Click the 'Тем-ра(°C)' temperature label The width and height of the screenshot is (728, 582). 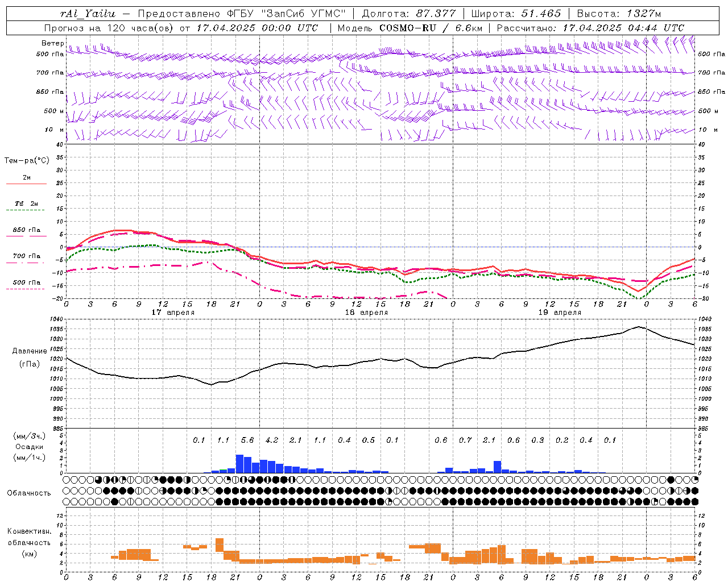pos(27,161)
